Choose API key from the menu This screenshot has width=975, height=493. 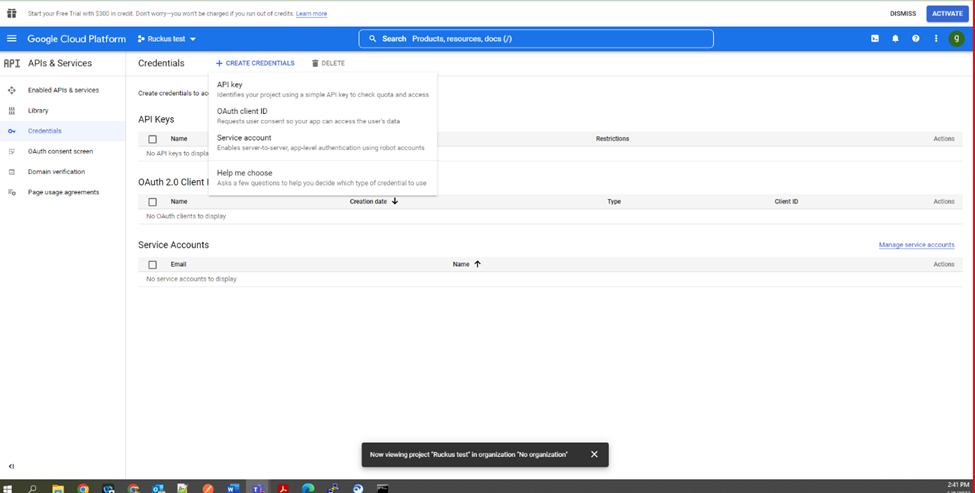(323, 90)
